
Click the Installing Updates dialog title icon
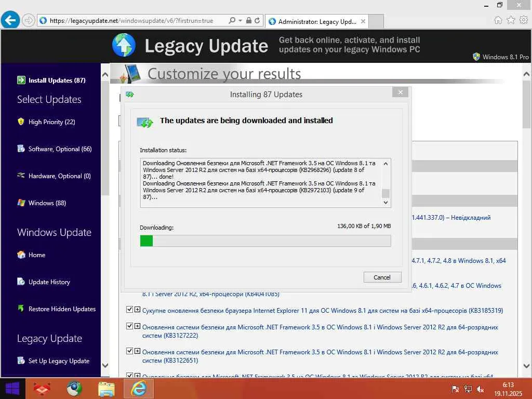[130, 95]
